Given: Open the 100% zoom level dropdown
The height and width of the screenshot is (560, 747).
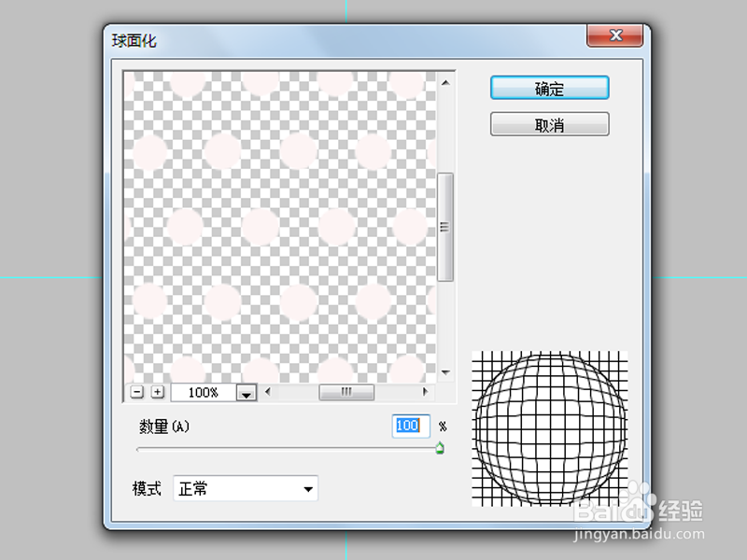Looking at the screenshot, I should 247,393.
